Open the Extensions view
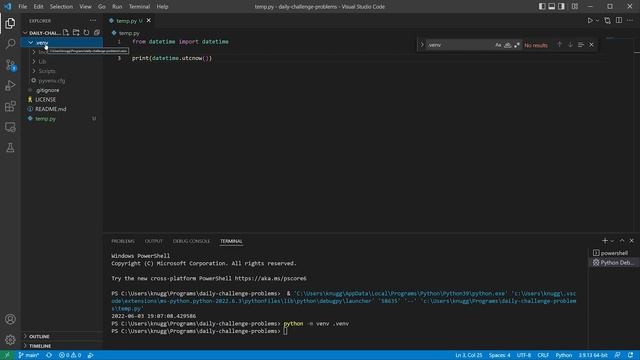This screenshot has height=360, width=640. [x=10, y=106]
